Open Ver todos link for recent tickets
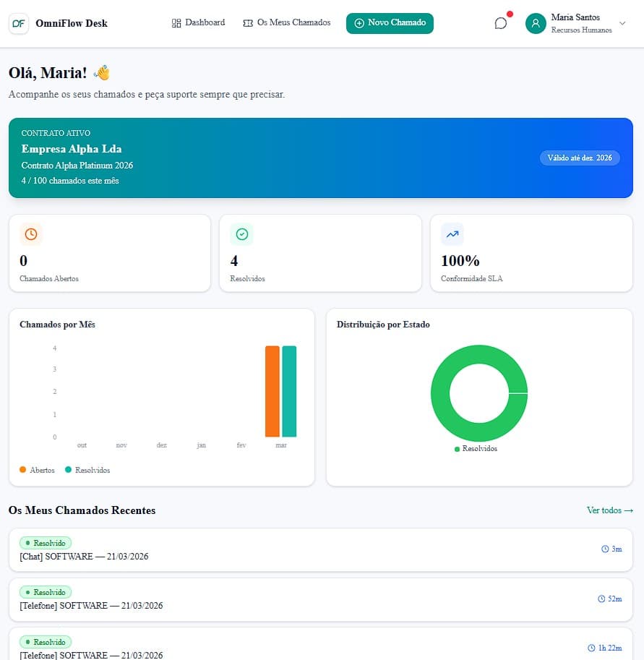The height and width of the screenshot is (660, 644). click(x=608, y=510)
